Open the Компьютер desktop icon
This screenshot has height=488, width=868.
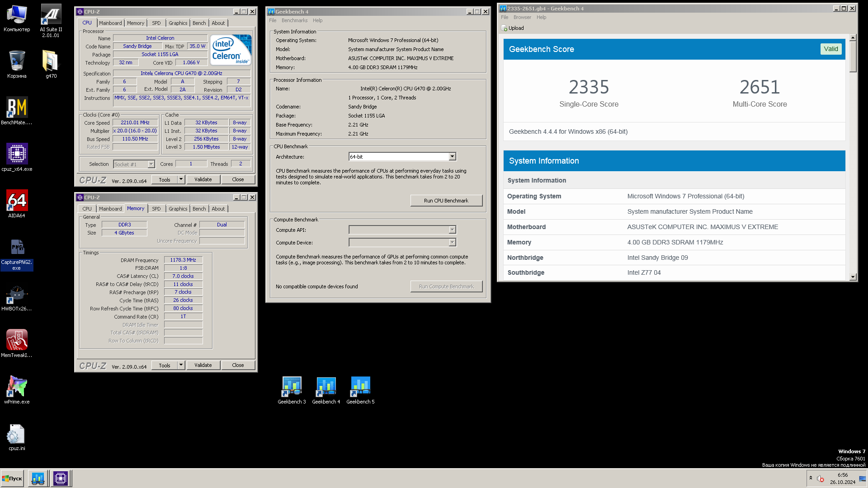17,19
